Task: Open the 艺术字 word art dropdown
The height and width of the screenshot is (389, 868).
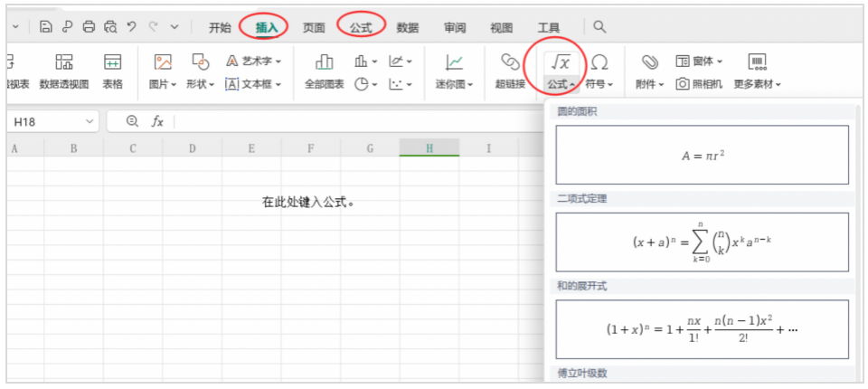Action: pos(254,62)
